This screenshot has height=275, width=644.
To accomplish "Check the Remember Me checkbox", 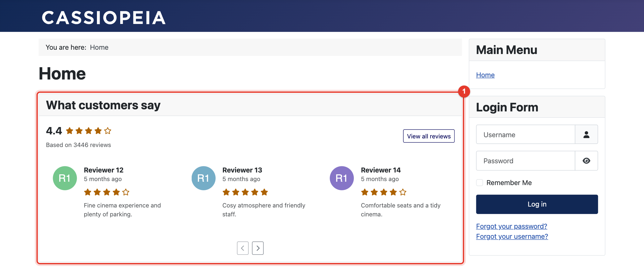I will point(480,183).
